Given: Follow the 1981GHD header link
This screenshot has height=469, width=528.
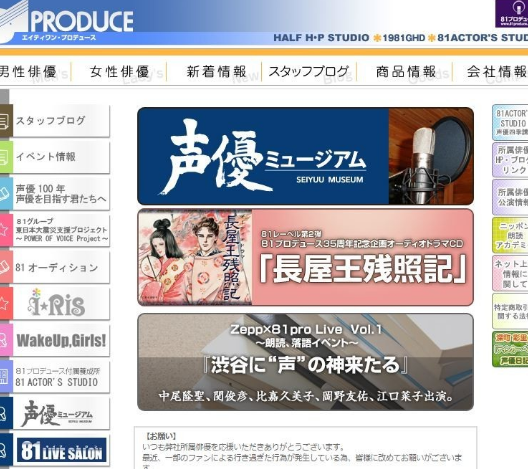Looking at the screenshot, I should pos(404,38).
